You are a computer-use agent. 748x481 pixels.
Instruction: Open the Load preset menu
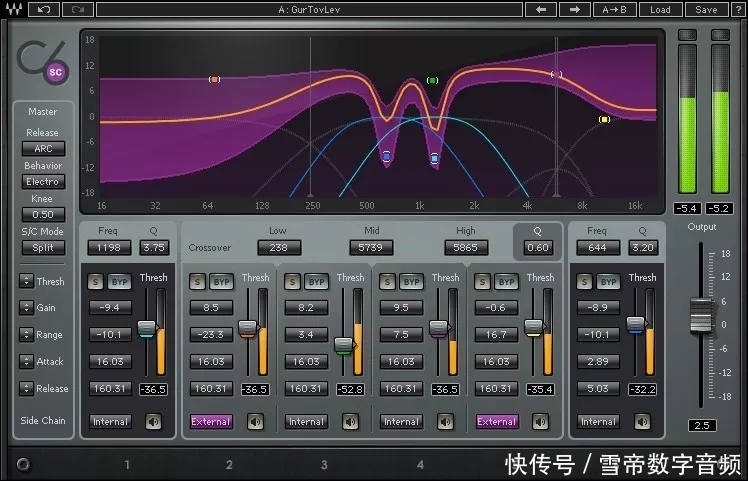[x=661, y=10]
